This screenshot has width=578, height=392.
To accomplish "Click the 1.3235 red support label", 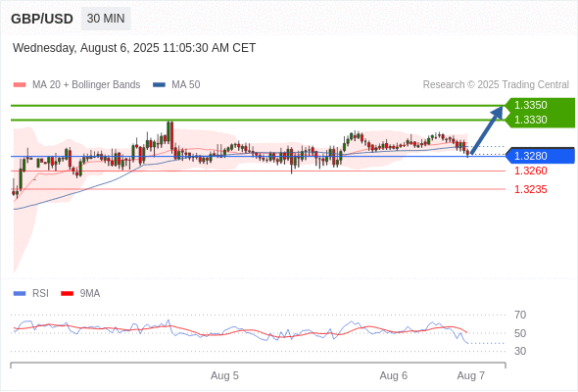I will [530, 189].
